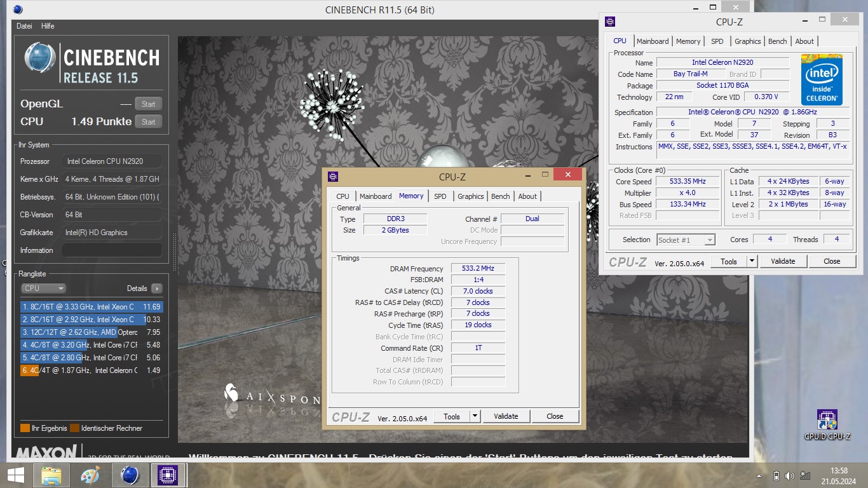This screenshot has width=868, height=488.
Task: Open Mainboard tab in right CPU-Z window
Action: 653,41
